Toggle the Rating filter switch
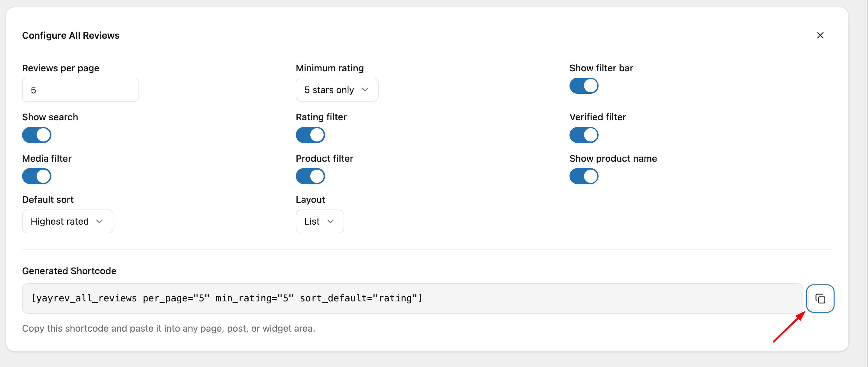 click(310, 135)
